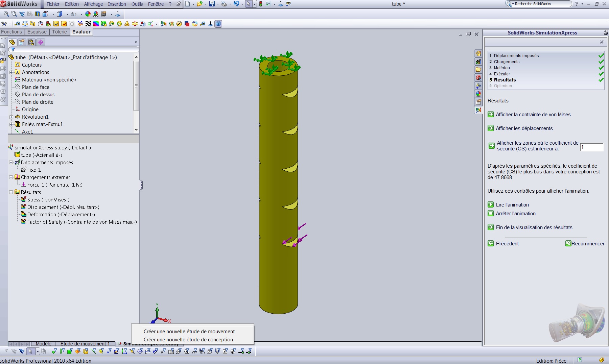This screenshot has width=609, height=364.
Task: Switch to the Modèle bottom tab
Action: 44,344
